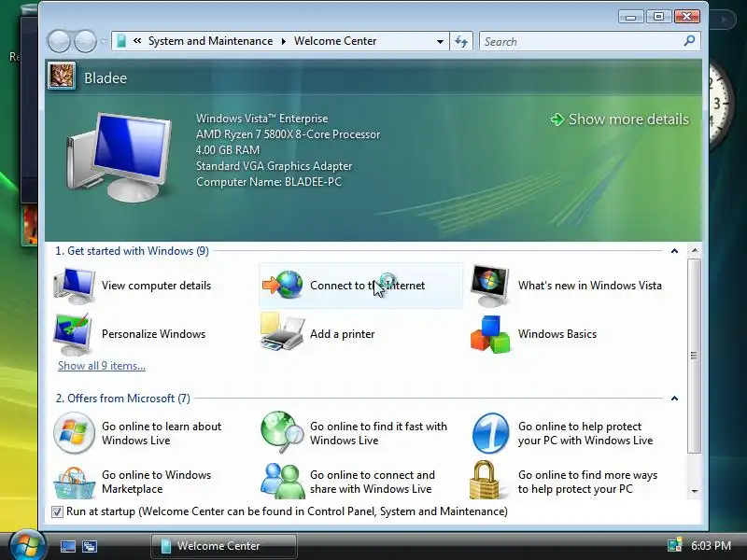Viewport: 747px width, 560px height.
Task: Click the Back navigation button
Action: click(59, 41)
